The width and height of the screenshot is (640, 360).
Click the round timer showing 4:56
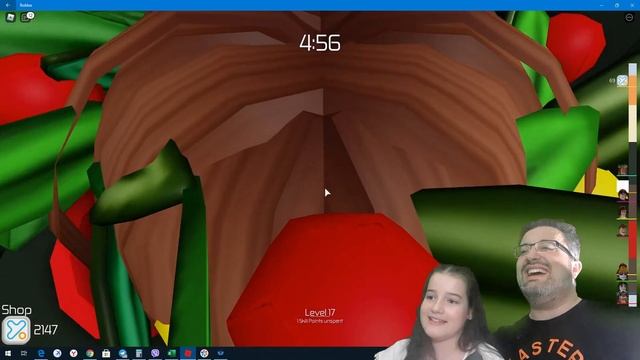pos(320,43)
